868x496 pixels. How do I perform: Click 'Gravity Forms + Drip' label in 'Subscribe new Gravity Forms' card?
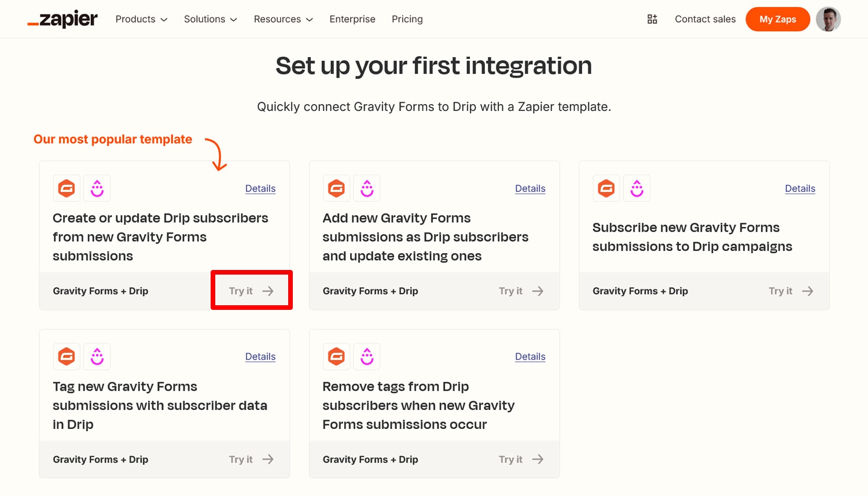(640, 291)
